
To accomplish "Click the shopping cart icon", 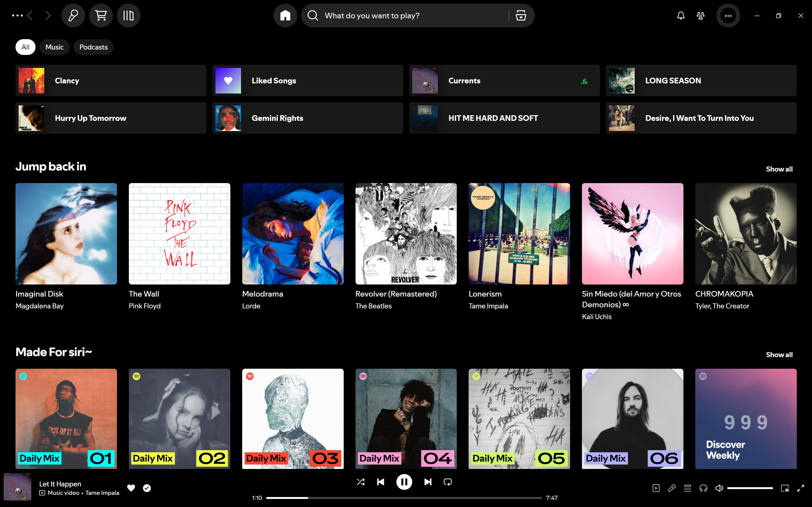I will pyautogui.click(x=101, y=15).
